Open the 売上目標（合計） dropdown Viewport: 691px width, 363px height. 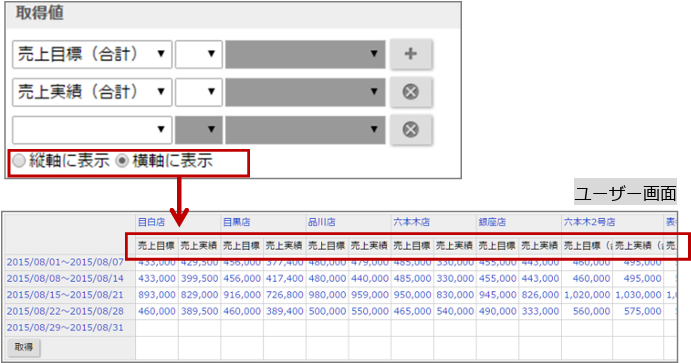pyautogui.click(x=92, y=54)
